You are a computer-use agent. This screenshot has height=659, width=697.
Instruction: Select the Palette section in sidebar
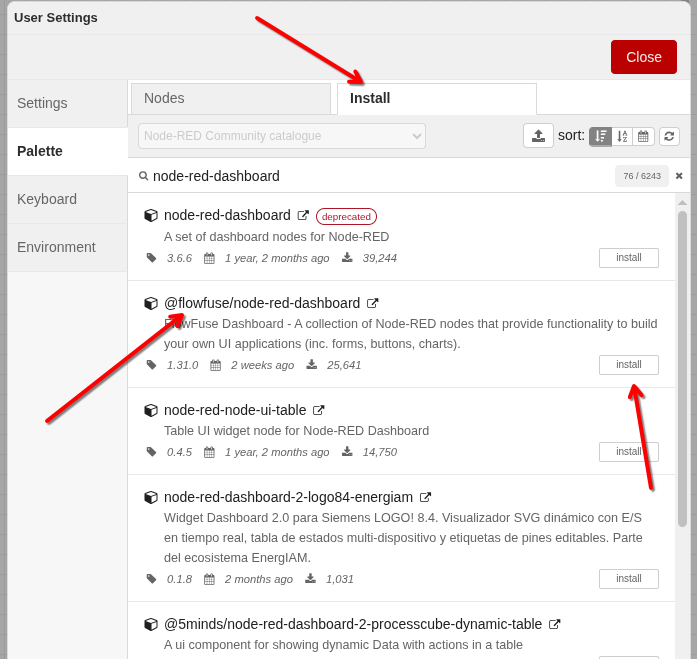(67, 151)
